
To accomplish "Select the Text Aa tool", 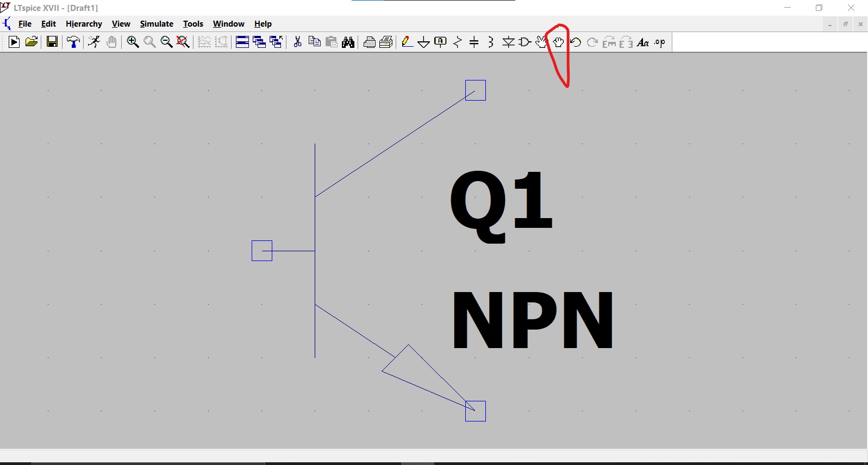I will [643, 42].
